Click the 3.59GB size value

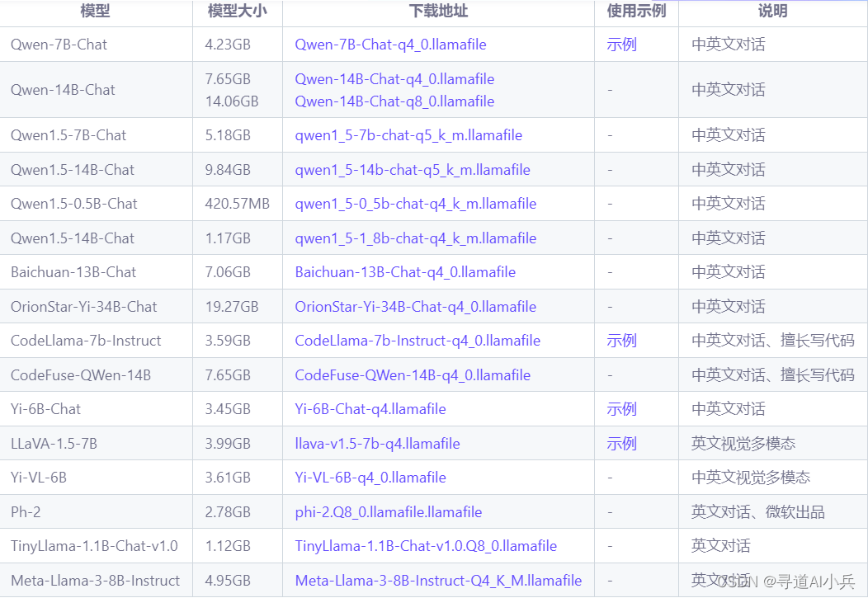[x=228, y=341]
